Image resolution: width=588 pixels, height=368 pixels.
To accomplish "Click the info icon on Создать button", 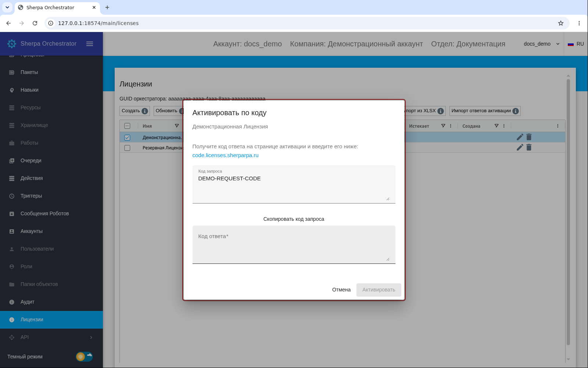I will 145,111.
